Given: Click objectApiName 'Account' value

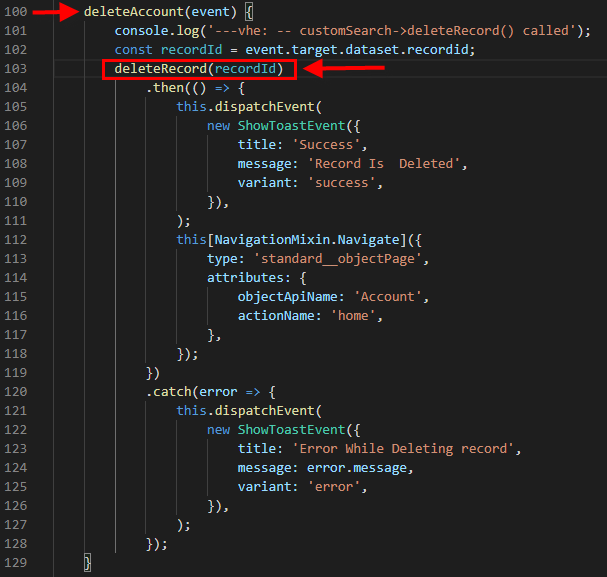Looking at the screenshot, I should (x=388, y=297).
